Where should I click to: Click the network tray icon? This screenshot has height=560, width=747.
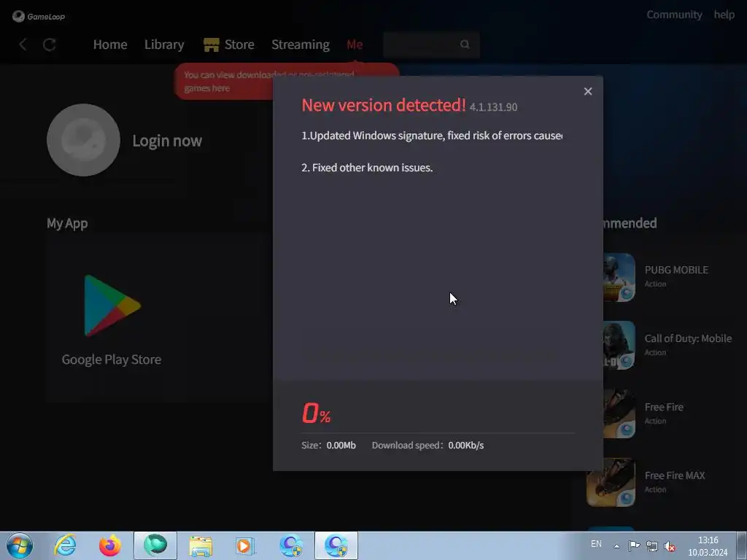(651, 546)
